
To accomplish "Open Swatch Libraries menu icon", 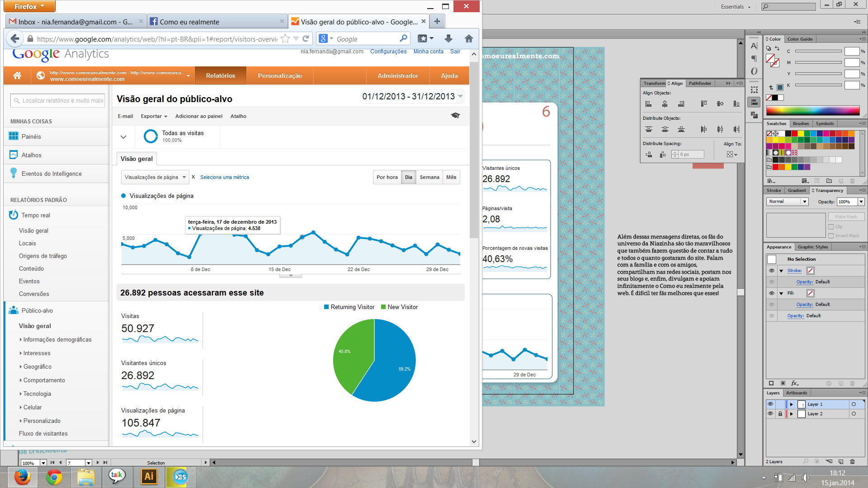I will point(771,181).
